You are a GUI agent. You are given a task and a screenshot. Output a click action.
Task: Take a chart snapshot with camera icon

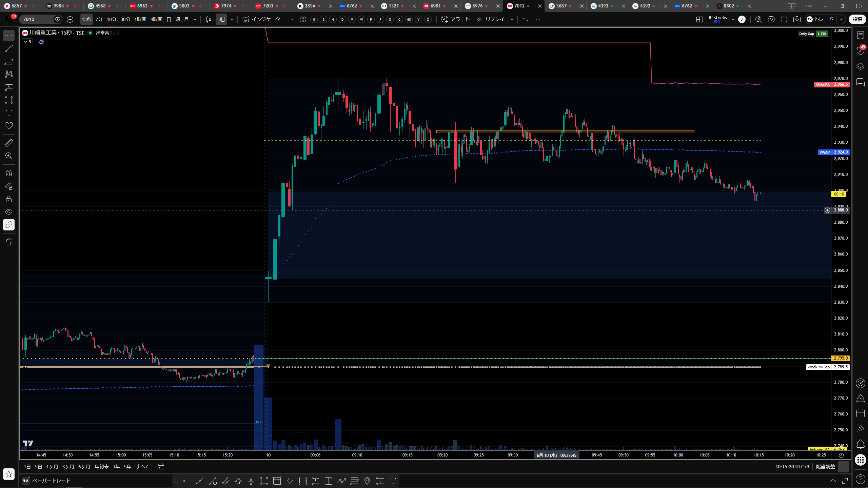(x=797, y=19)
